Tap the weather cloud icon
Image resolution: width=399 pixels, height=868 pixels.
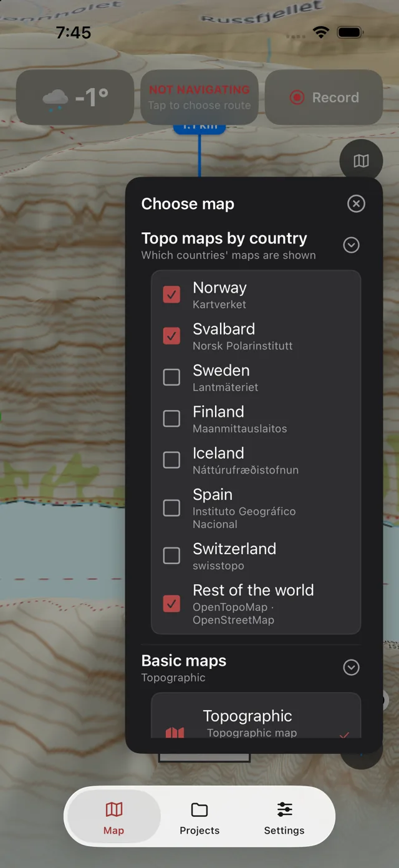coord(55,99)
